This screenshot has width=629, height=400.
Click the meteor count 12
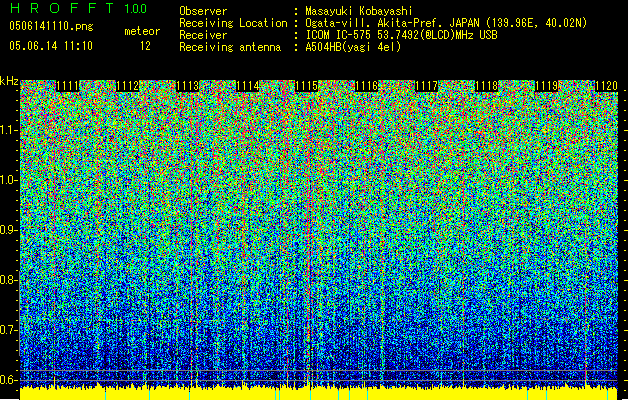pos(145,46)
